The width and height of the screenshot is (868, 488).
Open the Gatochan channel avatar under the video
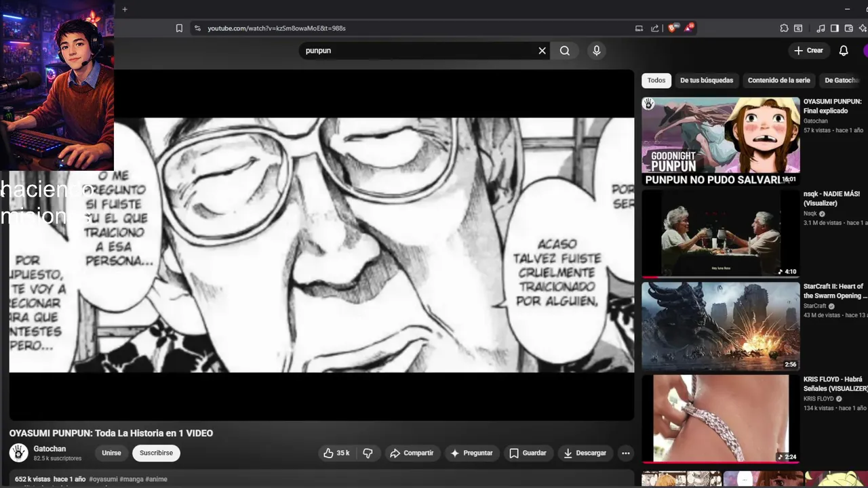click(19, 453)
